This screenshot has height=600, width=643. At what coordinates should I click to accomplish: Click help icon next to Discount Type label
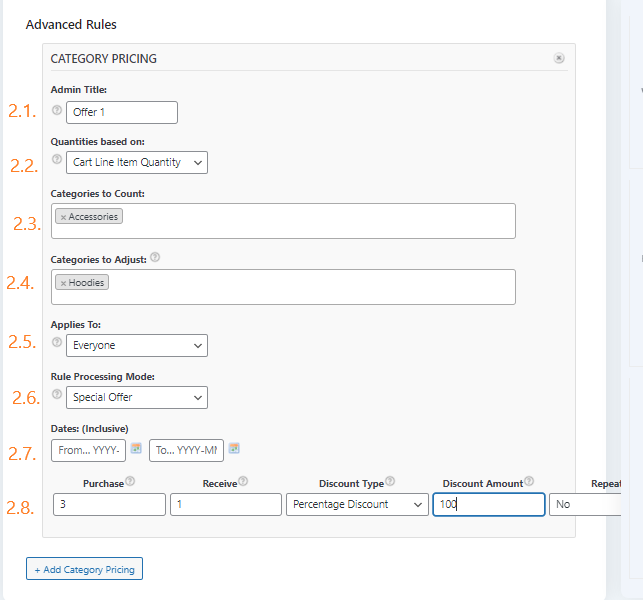coord(390,482)
